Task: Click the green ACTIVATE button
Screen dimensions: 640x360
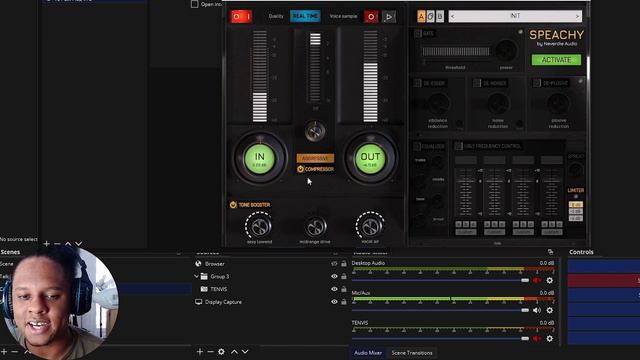Action: click(556, 60)
